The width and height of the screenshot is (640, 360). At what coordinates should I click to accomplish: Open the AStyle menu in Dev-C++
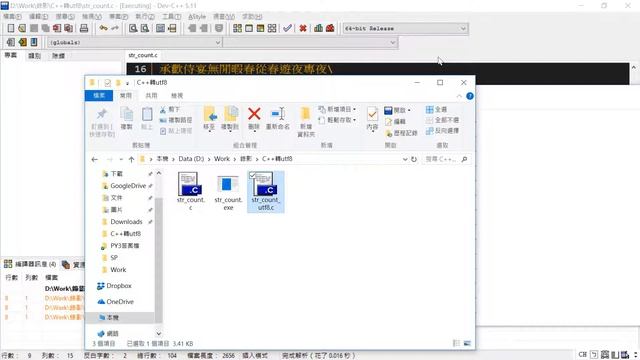[197, 16]
